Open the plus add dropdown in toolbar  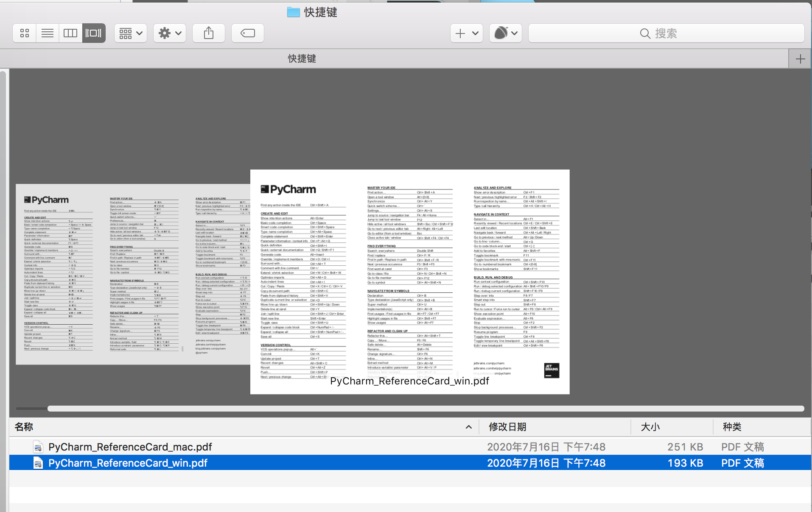point(467,33)
